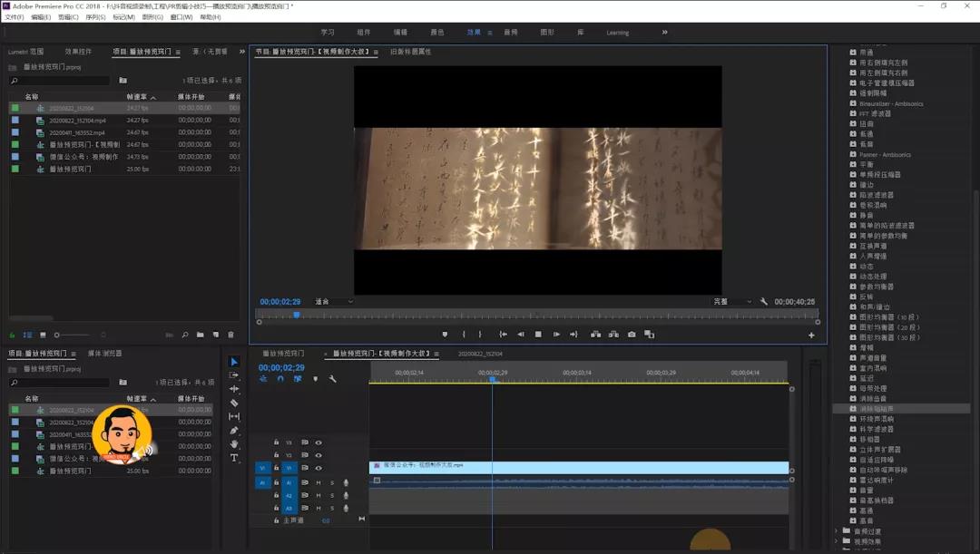Open the timeline display settings wrench
980x554 pixels.
point(333,379)
